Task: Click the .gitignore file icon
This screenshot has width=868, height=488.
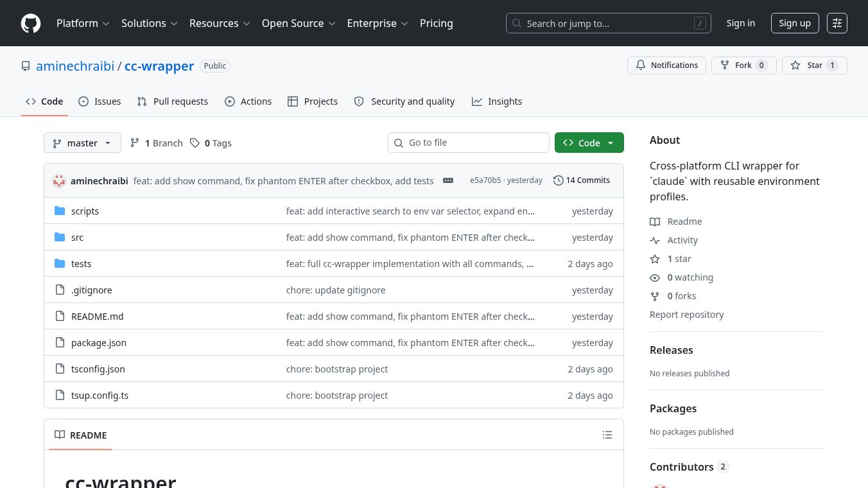Action: [x=60, y=290]
